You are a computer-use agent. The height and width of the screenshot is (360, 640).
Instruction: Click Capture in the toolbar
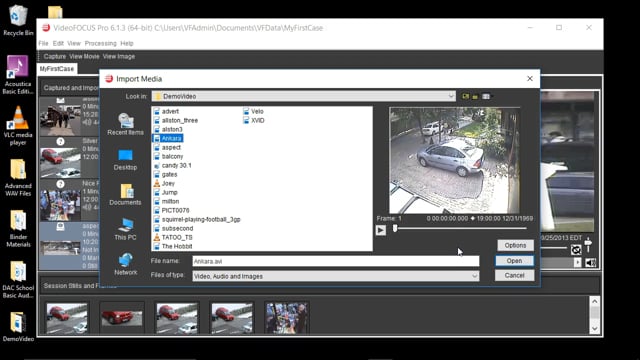(x=55, y=56)
